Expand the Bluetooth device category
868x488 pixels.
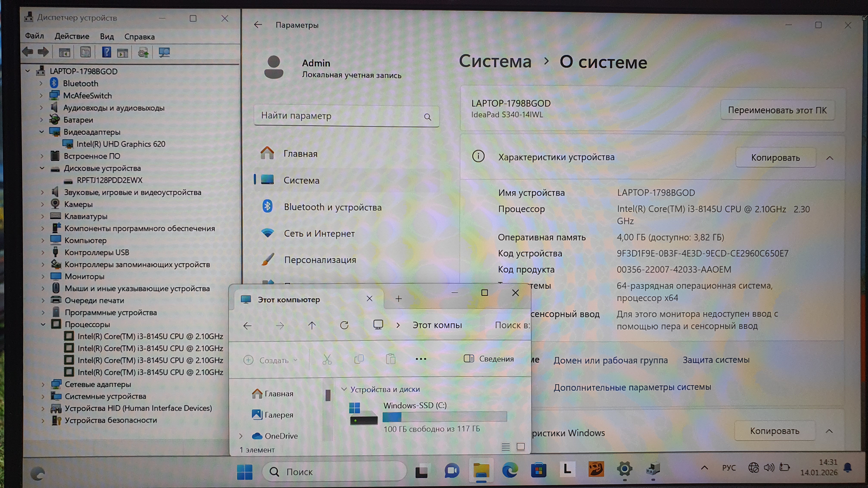pos(41,83)
